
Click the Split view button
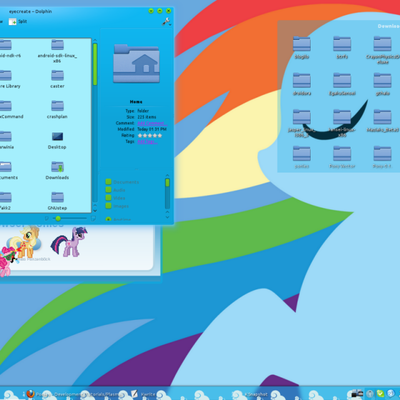click(x=18, y=22)
